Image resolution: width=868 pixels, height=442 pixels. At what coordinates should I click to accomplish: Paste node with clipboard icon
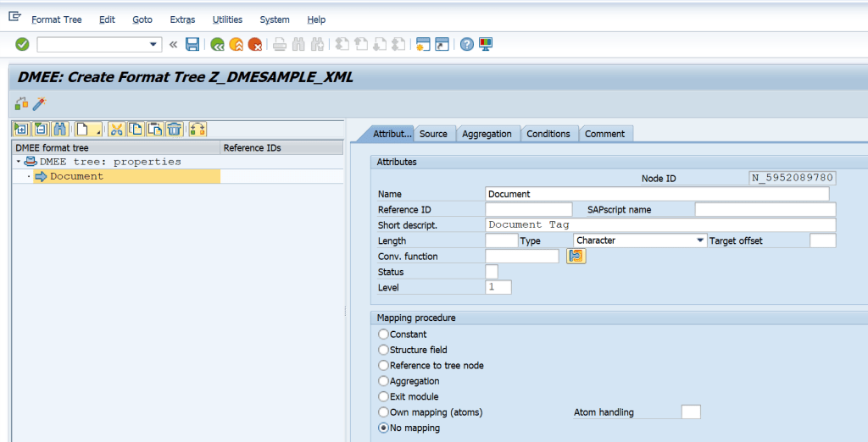[155, 130]
